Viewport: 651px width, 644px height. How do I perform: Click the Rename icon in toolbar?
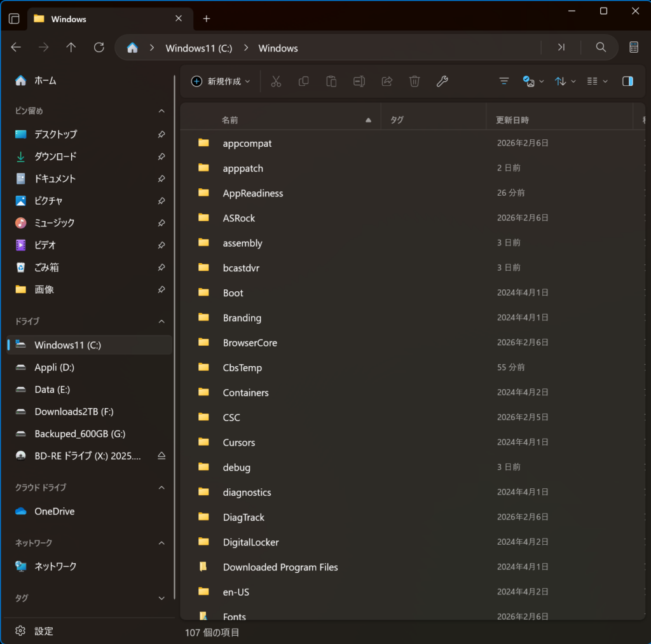point(359,81)
